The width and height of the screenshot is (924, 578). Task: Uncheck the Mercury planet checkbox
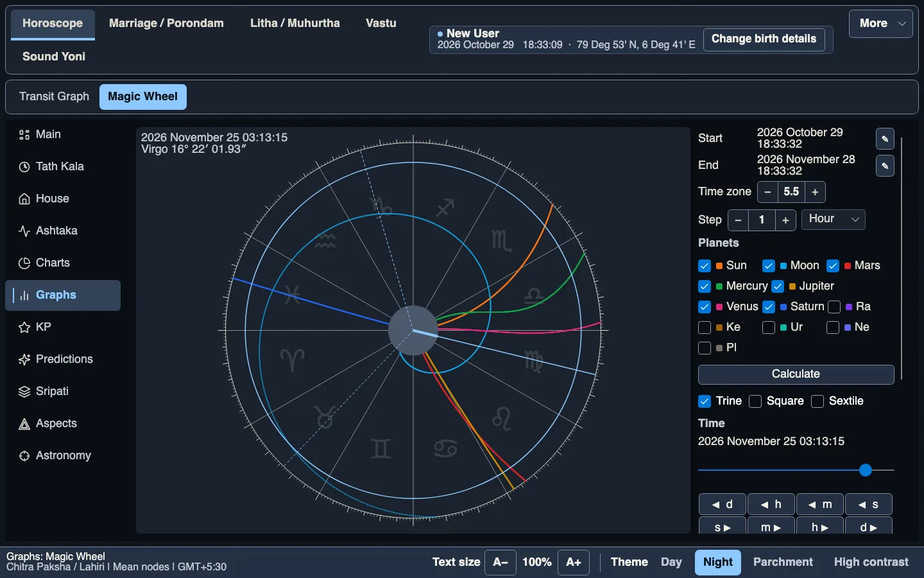(705, 286)
